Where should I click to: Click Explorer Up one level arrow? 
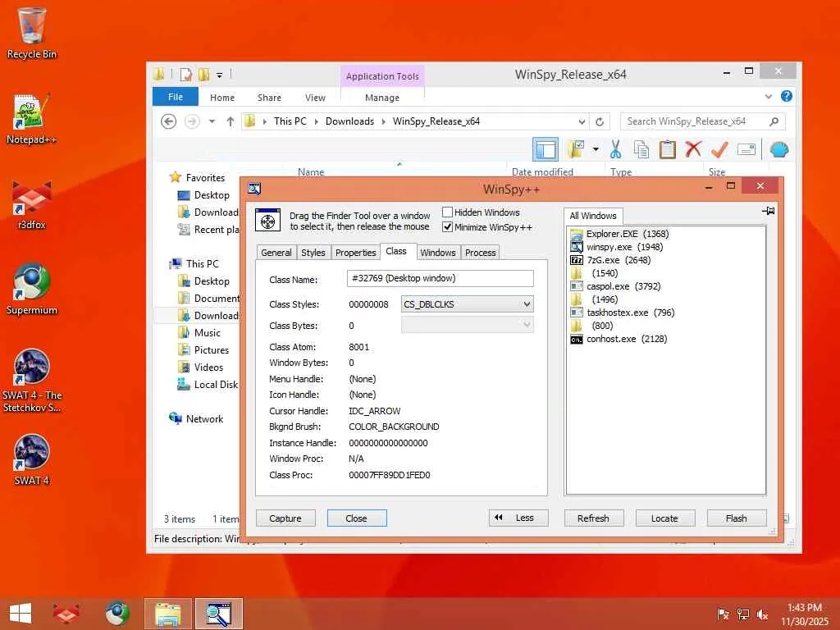click(231, 121)
